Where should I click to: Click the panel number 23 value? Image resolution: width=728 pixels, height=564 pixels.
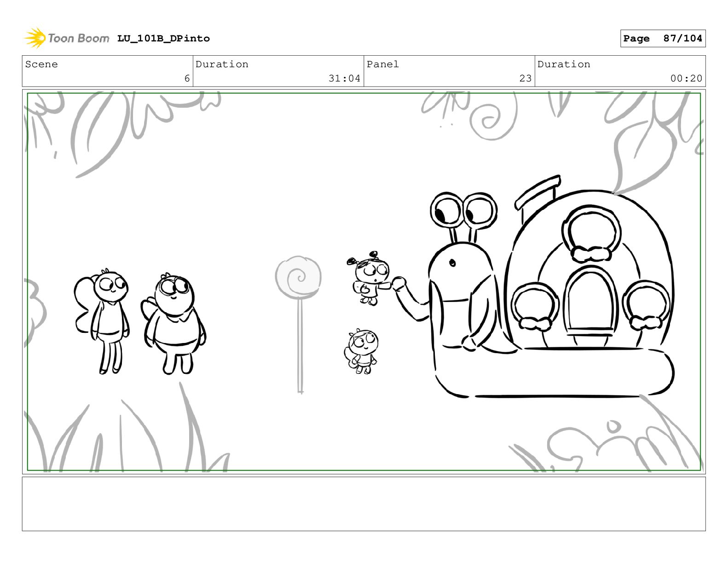(525, 79)
